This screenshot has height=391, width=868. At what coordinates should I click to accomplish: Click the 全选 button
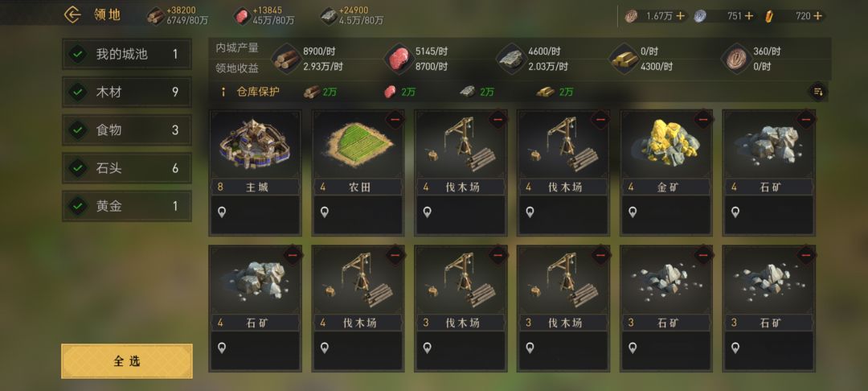pyautogui.click(x=127, y=361)
